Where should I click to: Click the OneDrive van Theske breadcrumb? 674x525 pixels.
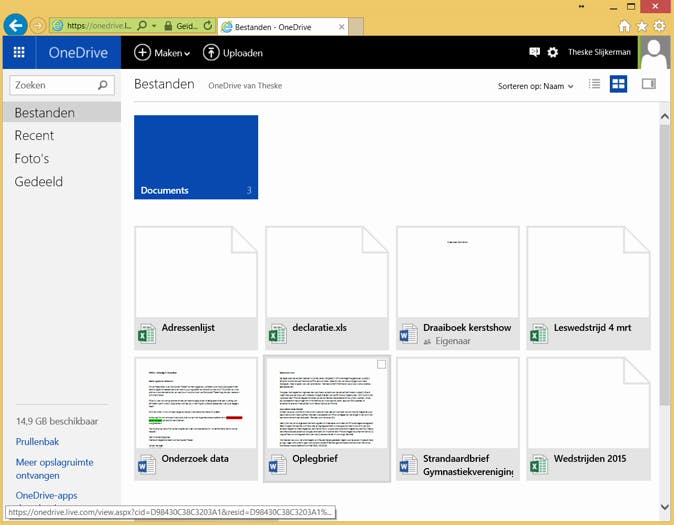click(245, 86)
